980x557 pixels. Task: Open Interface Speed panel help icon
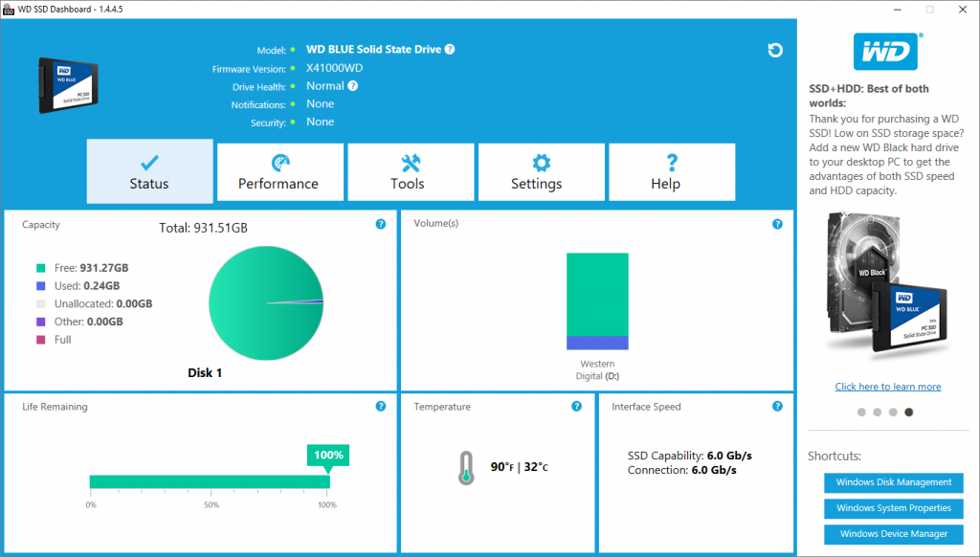click(x=777, y=407)
